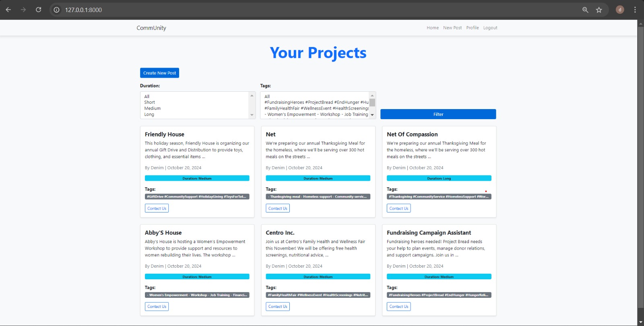644x326 pixels.
Task: Click Contact Us on Fundraising Campaign Assistant card
Action: pyautogui.click(x=398, y=306)
